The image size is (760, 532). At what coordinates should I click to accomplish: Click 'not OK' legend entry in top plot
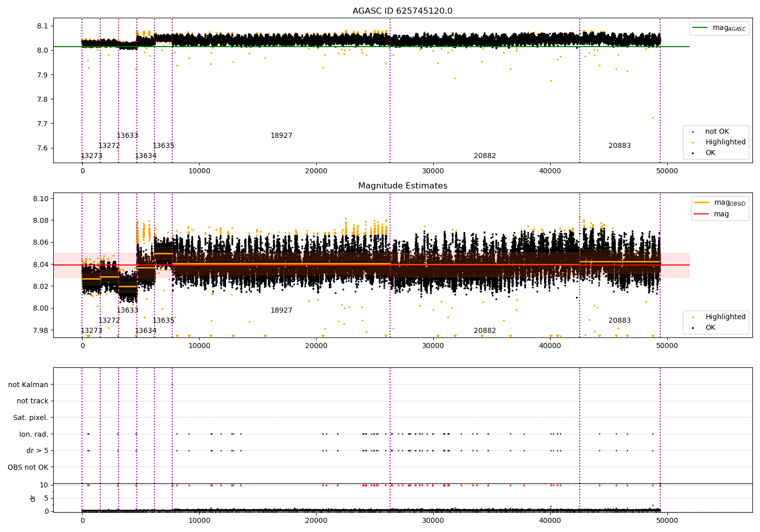pos(717,132)
